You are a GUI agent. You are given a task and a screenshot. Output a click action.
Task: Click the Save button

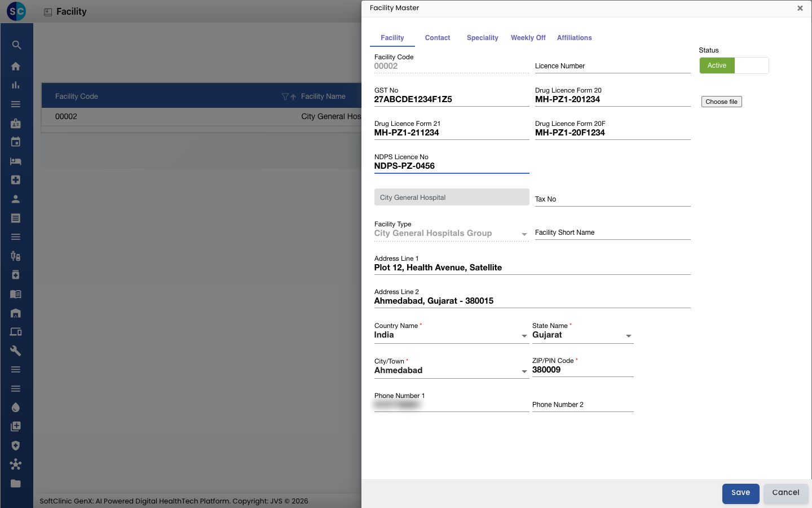740,493
